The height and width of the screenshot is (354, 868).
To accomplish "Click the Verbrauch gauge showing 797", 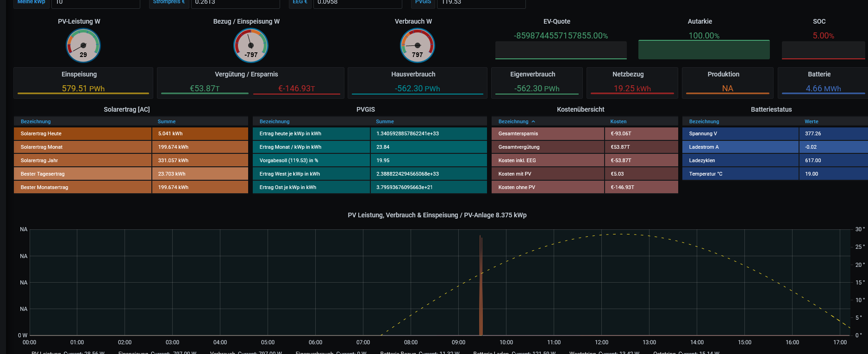I will click(x=417, y=46).
